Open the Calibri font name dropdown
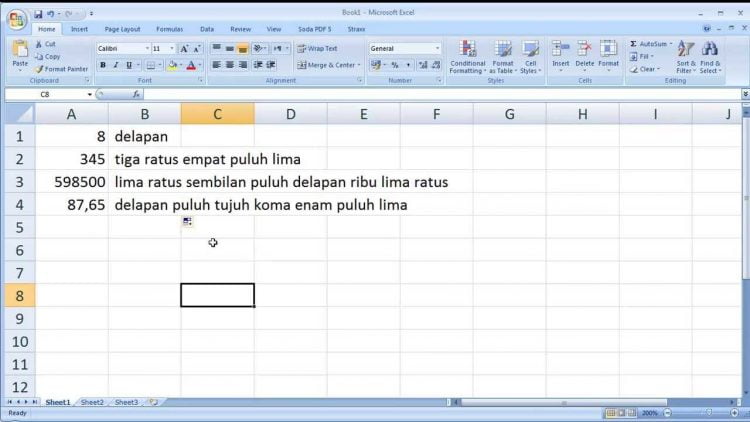750x422 pixels. click(x=147, y=48)
